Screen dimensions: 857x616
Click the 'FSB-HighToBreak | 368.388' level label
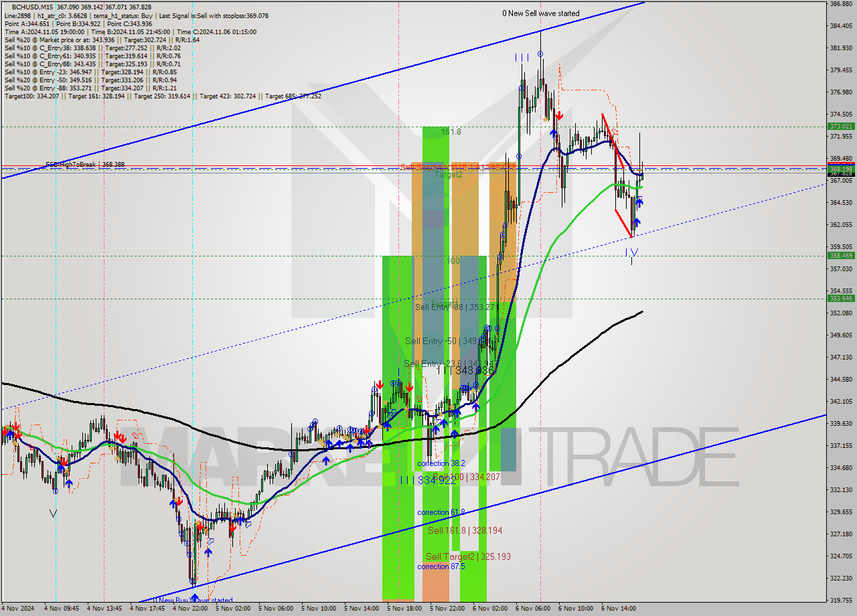85,164
